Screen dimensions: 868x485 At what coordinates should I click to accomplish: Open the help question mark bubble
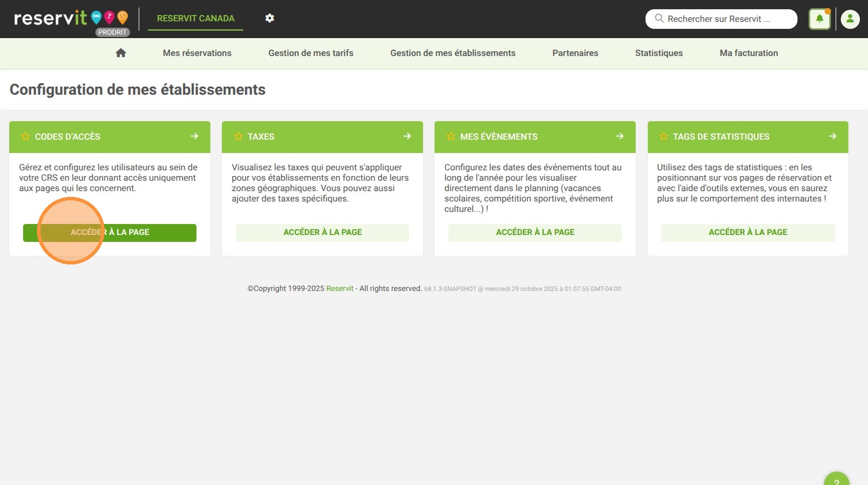coord(836,479)
